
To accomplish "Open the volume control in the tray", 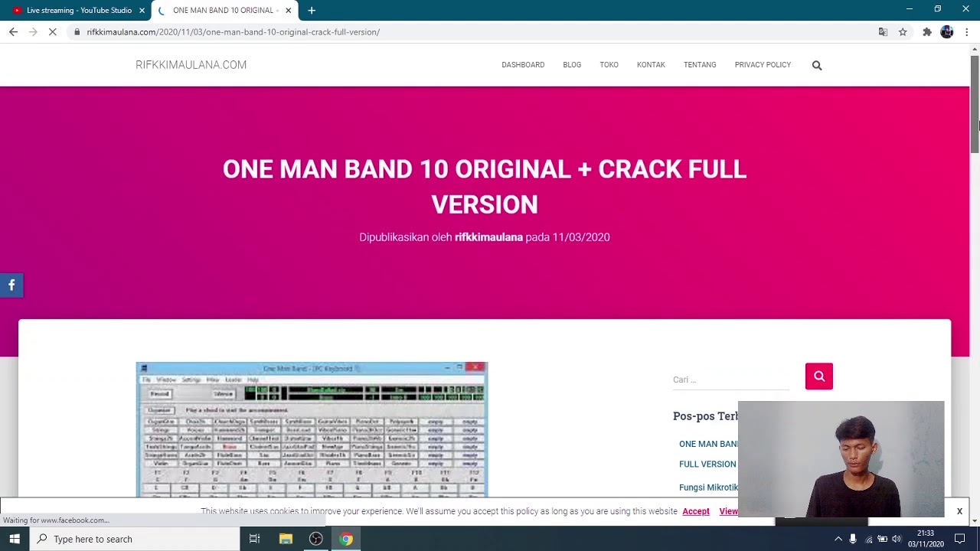I will 897,539.
